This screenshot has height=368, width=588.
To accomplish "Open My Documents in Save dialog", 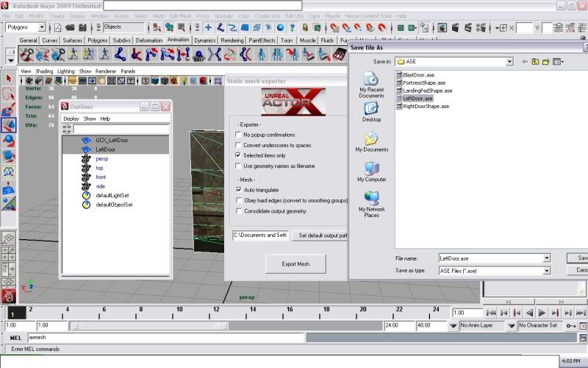I will pos(371,141).
